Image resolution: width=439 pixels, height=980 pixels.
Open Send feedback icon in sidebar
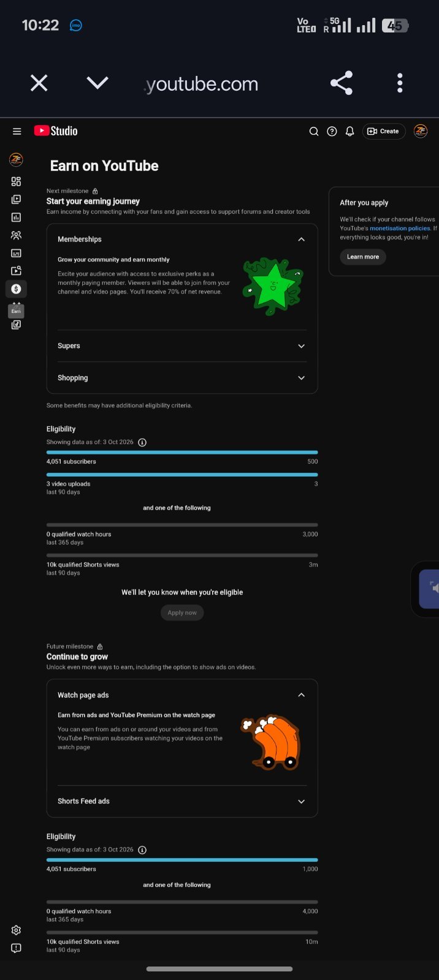click(16, 948)
